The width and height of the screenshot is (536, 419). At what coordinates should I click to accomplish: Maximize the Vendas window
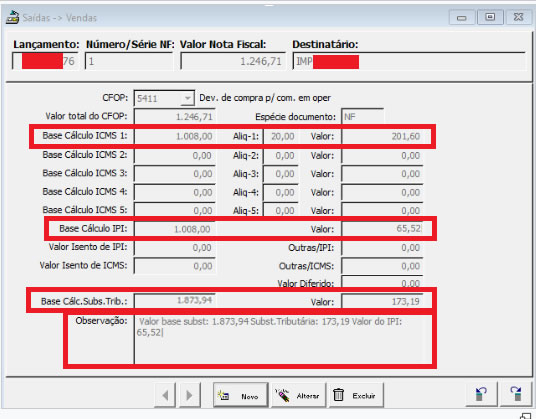coord(490,17)
